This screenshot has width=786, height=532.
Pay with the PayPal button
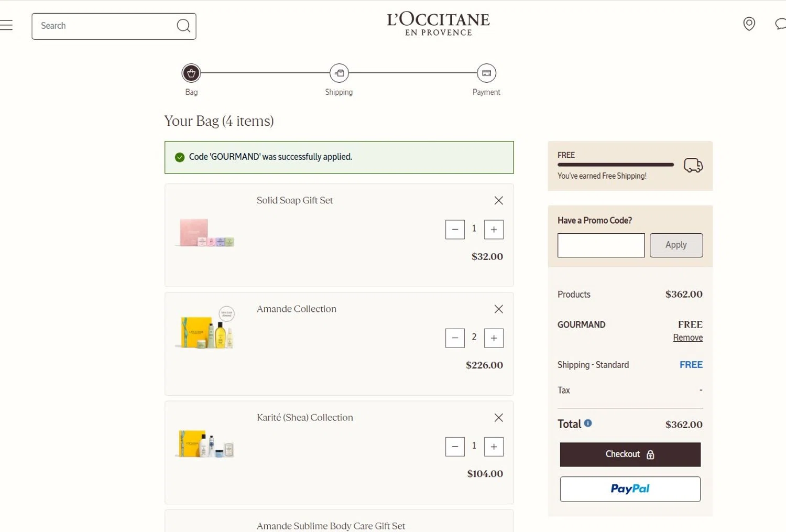[630, 489]
